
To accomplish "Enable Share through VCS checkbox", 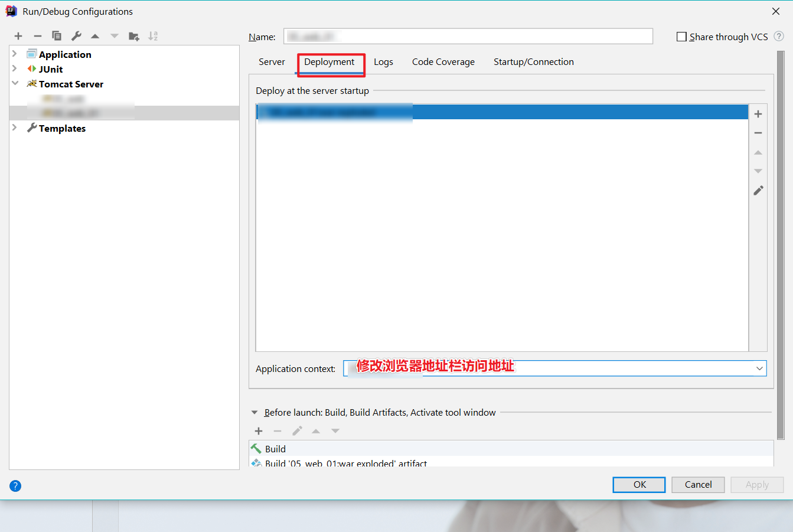I will click(x=681, y=37).
